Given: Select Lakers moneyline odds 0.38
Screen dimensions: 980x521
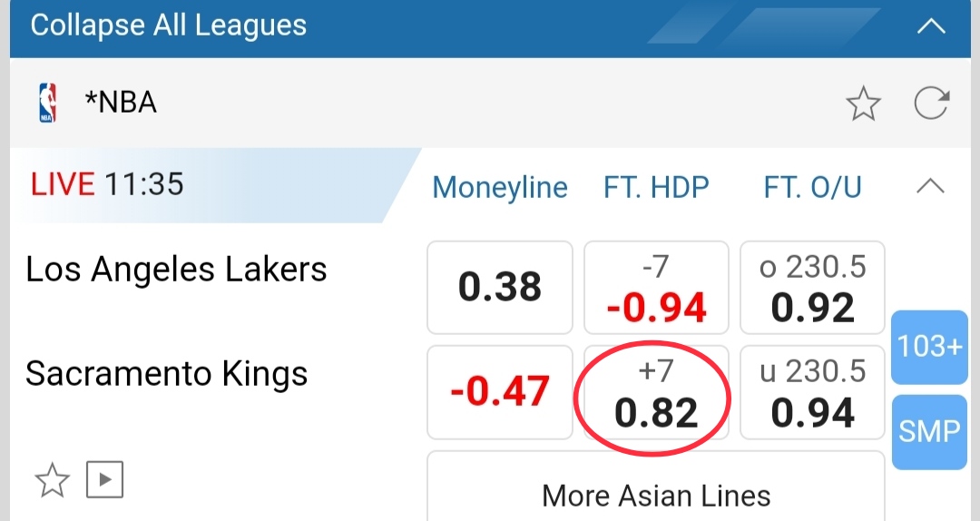Looking at the screenshot, I should pyautogui.click(x=500, y=287).
